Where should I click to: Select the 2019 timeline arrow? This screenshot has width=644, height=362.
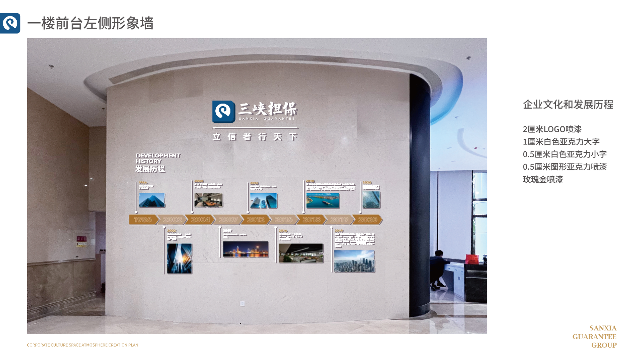(x=339, y=220)
